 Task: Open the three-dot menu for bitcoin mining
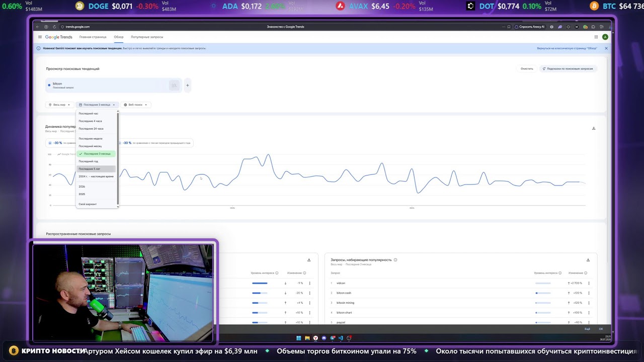click(x=589, y=303)
